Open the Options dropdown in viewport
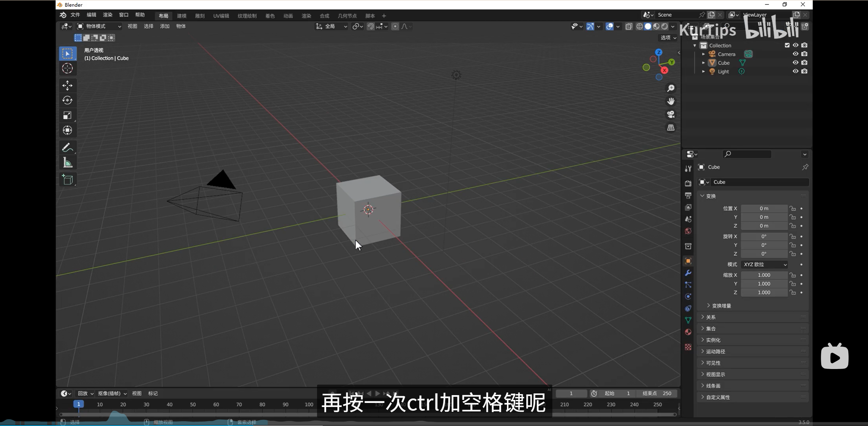 (668, 38)
